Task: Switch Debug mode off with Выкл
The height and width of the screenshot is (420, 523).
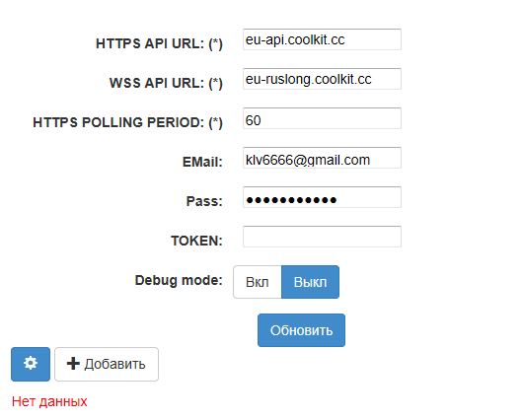Action: click(x=310, y=282)
